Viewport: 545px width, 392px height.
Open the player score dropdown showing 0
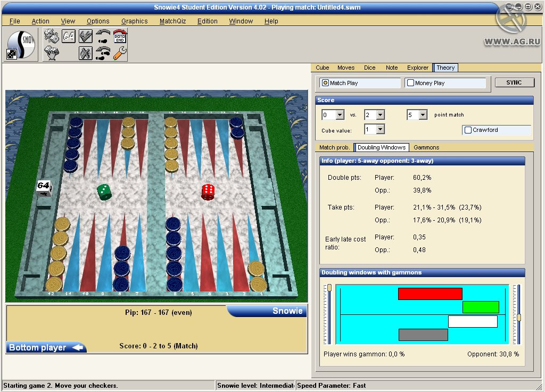coord(340,114)
